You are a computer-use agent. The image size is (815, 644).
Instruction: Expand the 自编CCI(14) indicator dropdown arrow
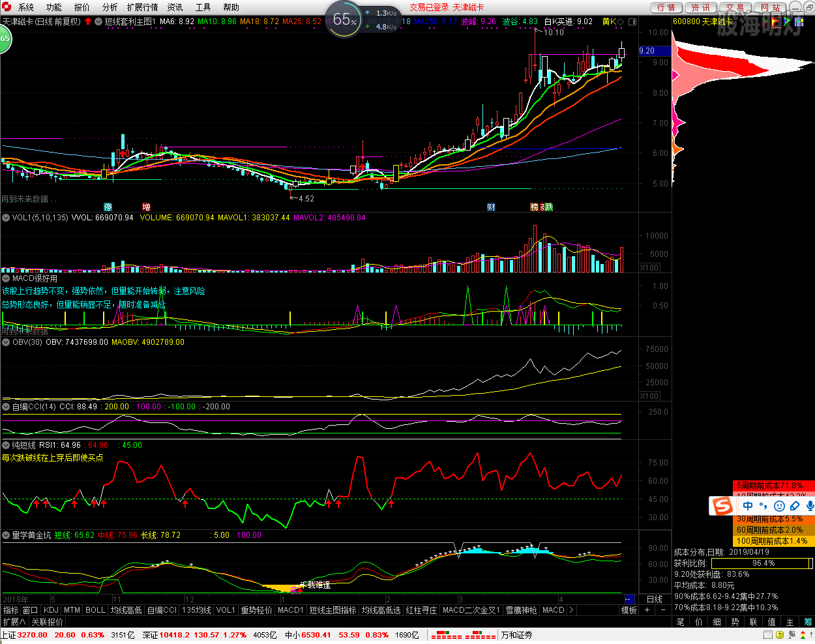click(x=6, y=407)
